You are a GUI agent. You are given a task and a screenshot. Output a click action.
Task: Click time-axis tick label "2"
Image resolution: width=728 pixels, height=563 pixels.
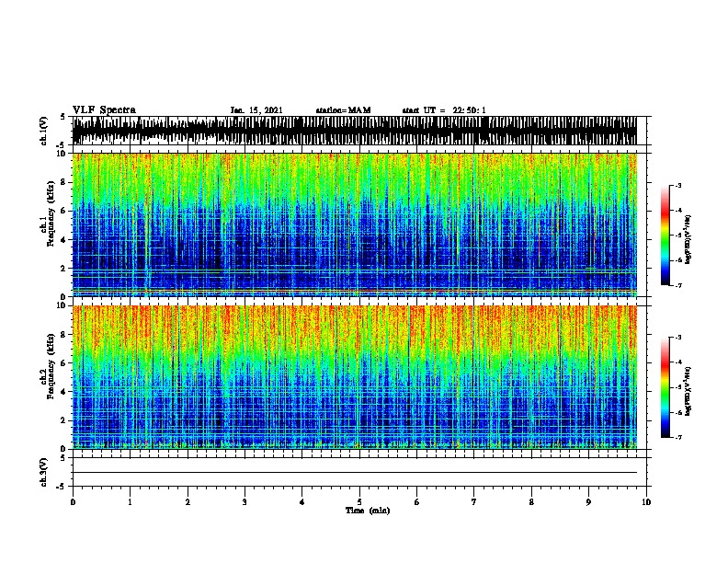pos(188,501)
